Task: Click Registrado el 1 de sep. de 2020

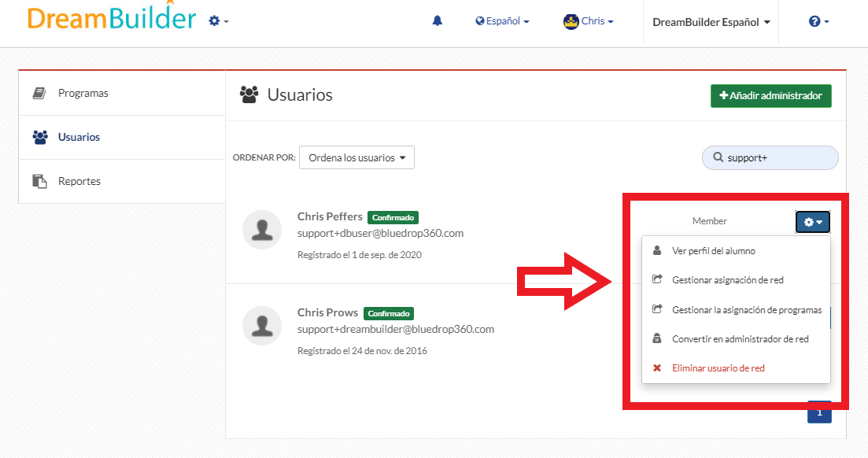Action: (360, 255)
